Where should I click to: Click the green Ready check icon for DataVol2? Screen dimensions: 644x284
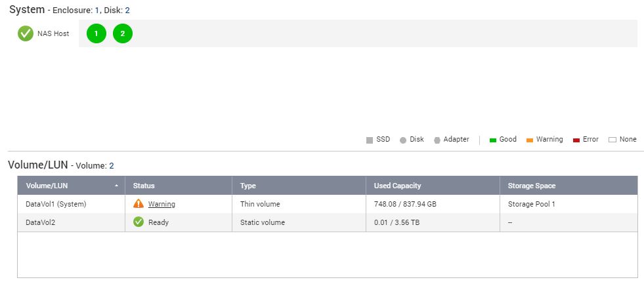coord(139,222)
